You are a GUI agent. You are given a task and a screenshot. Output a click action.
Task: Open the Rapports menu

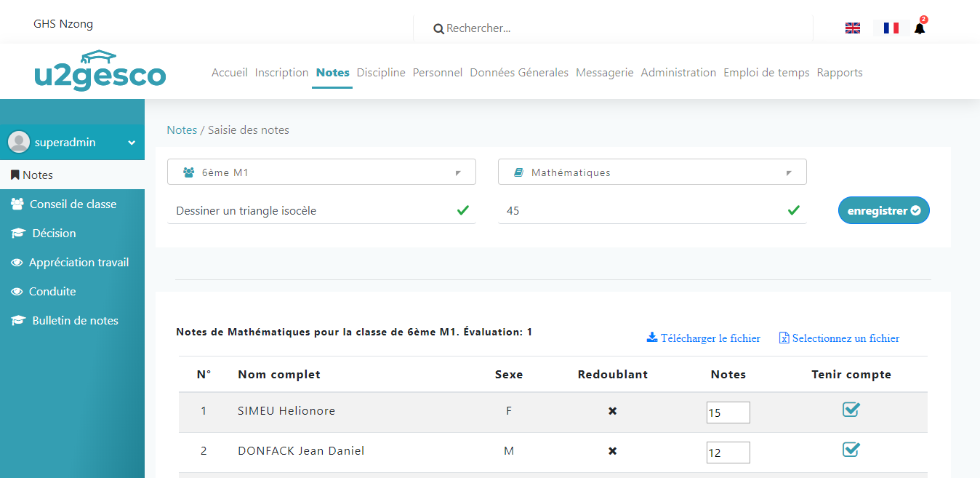(x=840, y=73)
